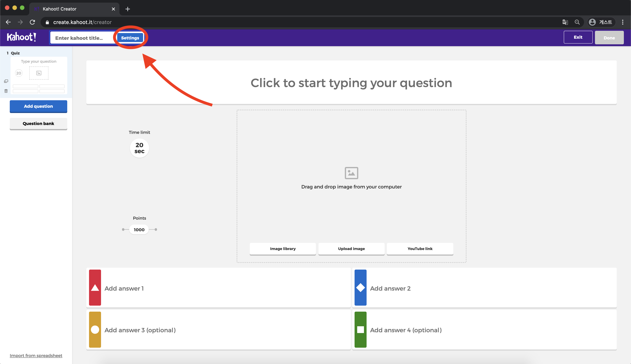Decrease points using left slider dot

[x=123, y=230]
